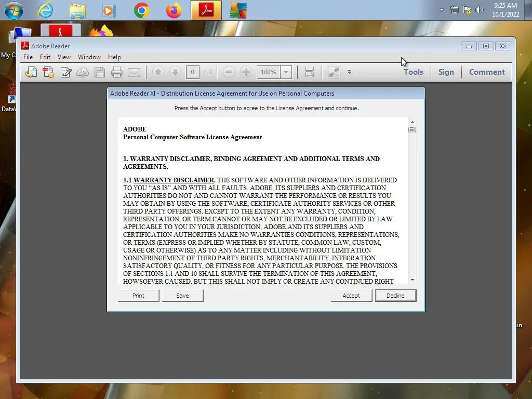Click the Adobe Reader taskbar button

[206, 10]
